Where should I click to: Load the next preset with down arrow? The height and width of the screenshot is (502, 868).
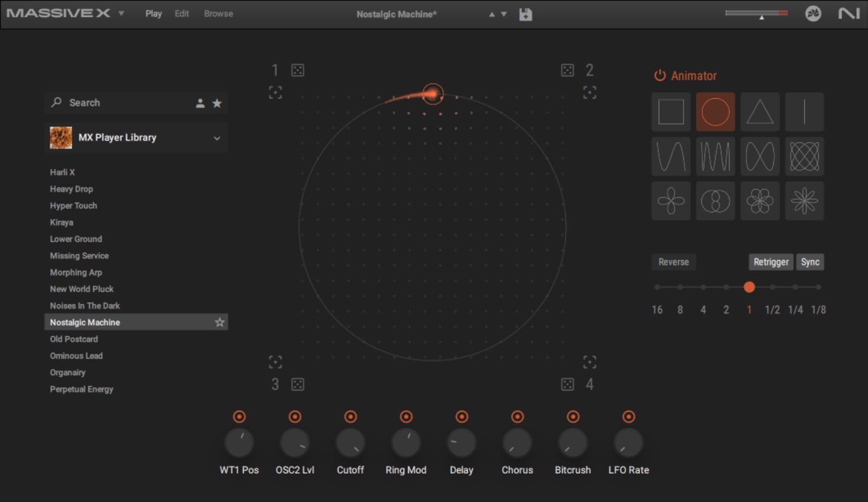504,14
